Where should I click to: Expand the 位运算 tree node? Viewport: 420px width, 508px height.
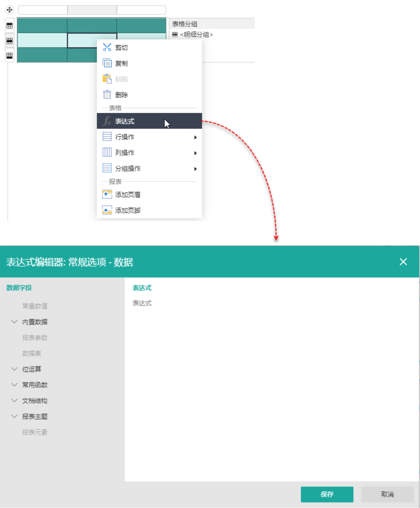[14, 369]
